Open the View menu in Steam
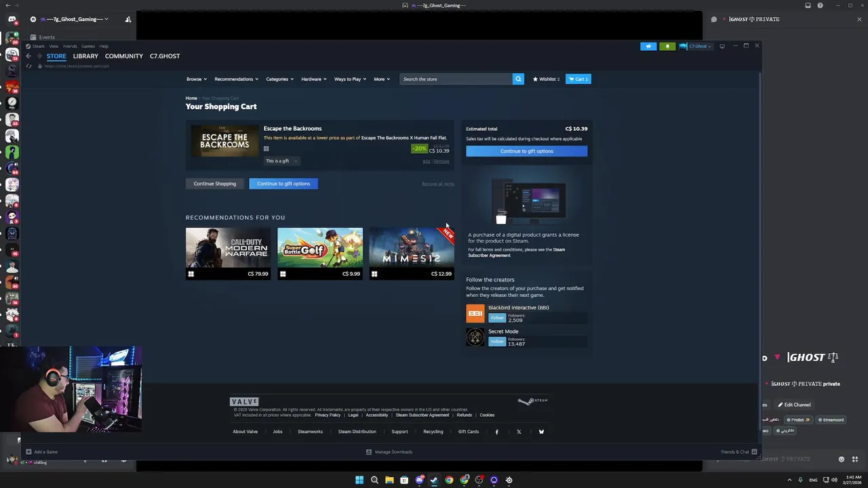This screenshot has width=868, height=488. pyautogui.click(x=54, y=46)
